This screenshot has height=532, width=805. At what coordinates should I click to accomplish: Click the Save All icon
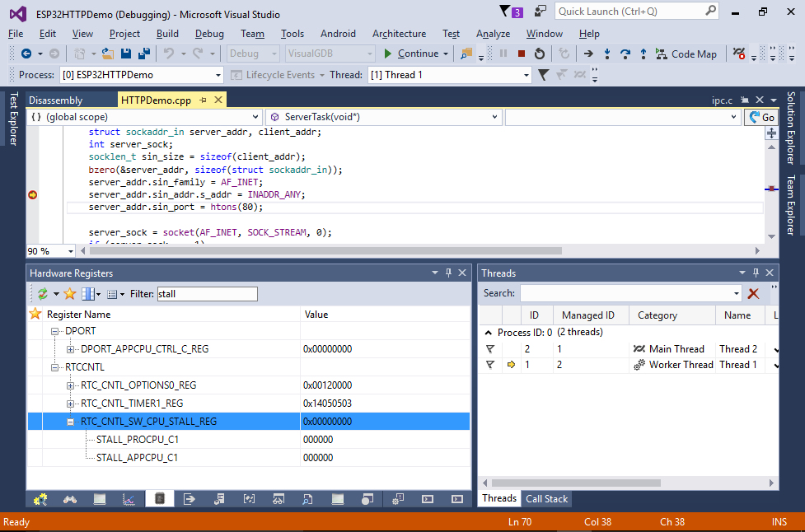pos(144,54)
